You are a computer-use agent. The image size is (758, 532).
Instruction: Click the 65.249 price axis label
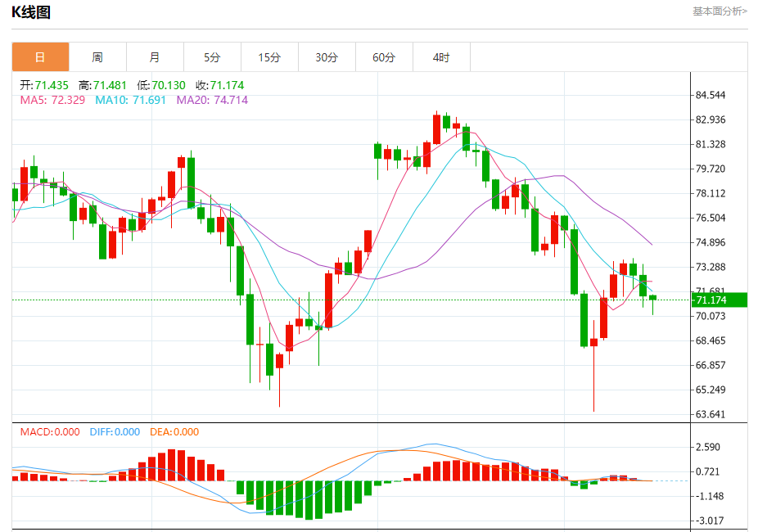711,390
